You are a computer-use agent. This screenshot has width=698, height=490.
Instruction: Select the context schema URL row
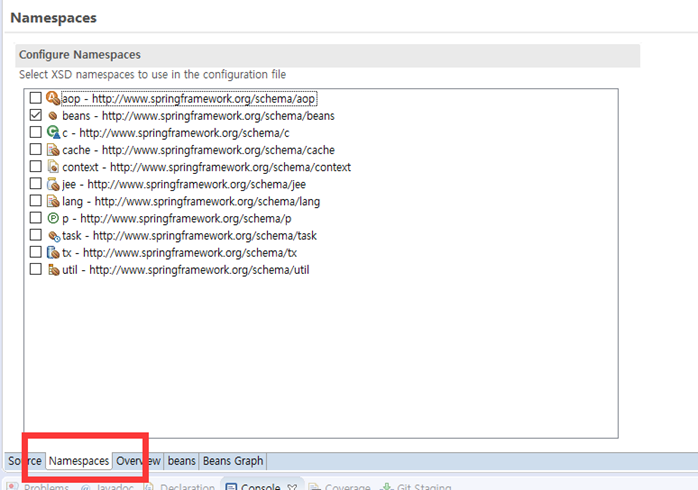click(x=206, y=167)
